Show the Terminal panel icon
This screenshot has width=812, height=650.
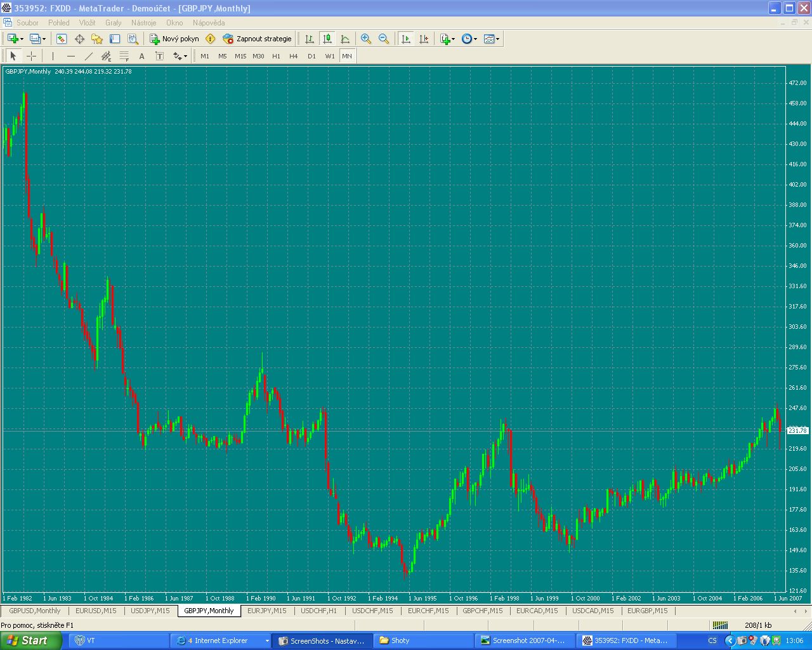115,39
